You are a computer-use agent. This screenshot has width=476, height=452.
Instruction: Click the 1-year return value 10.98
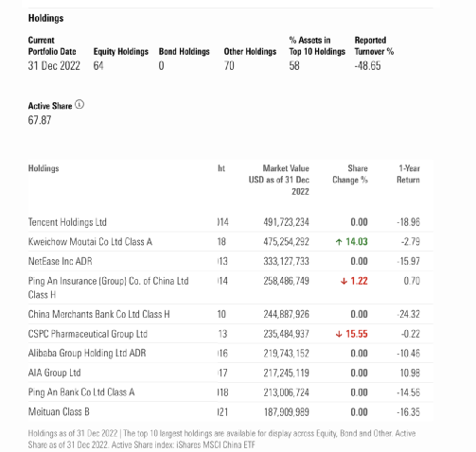click(x=410, y=373)
